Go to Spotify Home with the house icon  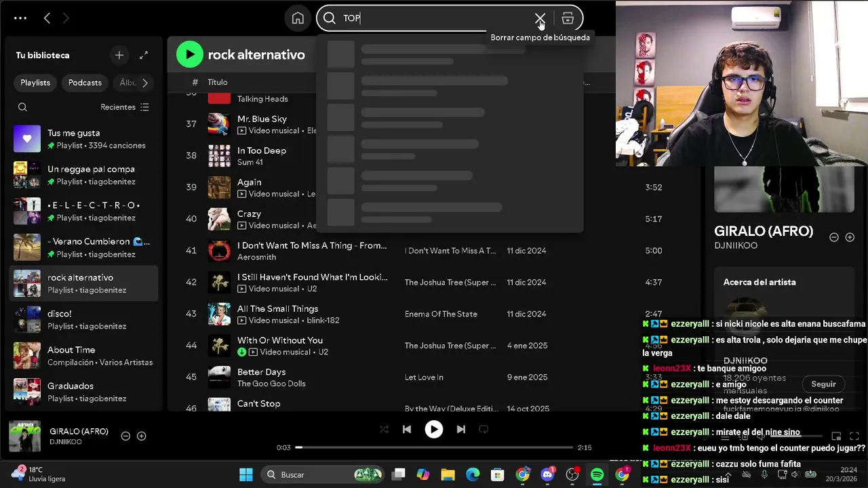[298, 18]
